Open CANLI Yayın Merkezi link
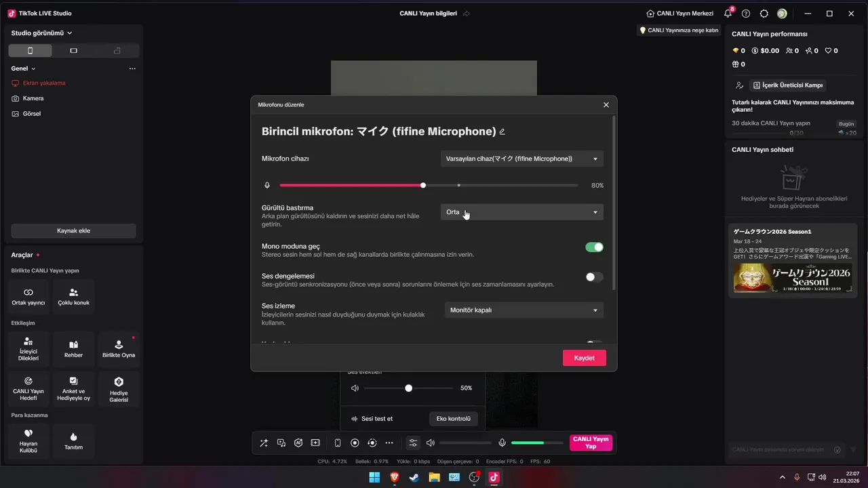Viewport: 868px width, 488px height. coord(680,14)
